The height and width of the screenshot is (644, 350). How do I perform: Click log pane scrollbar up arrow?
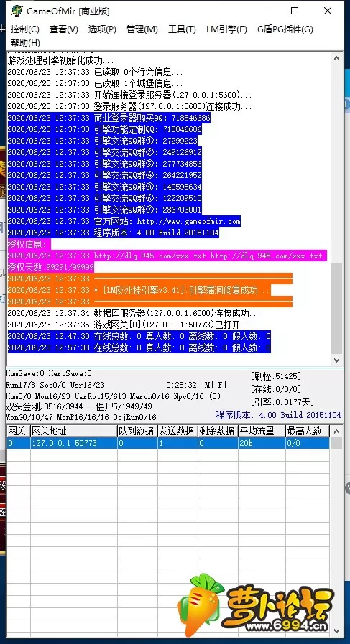(337, 58)
